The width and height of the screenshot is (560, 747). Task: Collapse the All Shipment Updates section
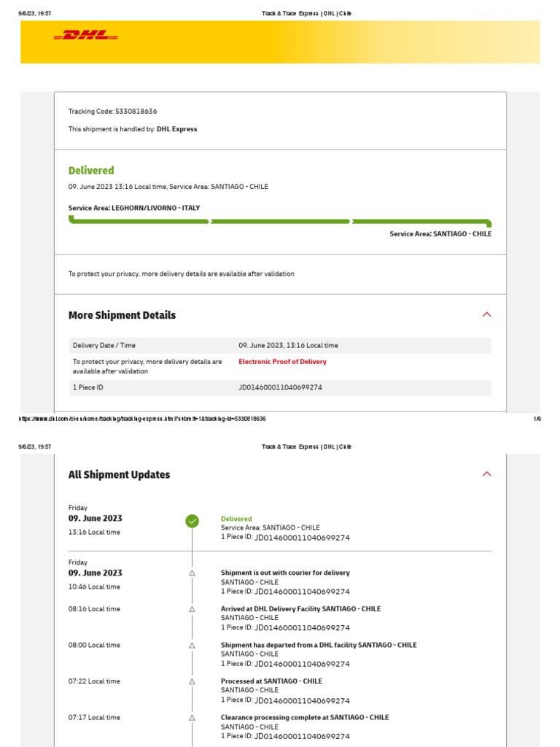487,474
